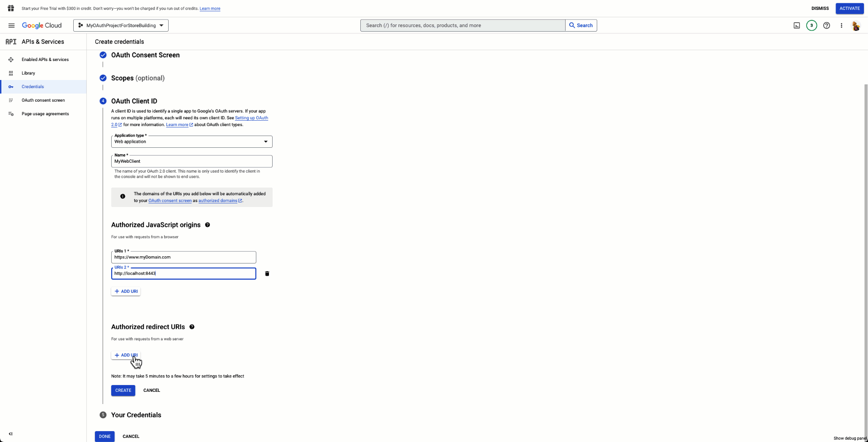Click the help icon beside Authorized redirect URIs
This screenshot has width=868, height=442.
(x=192, y=327)
